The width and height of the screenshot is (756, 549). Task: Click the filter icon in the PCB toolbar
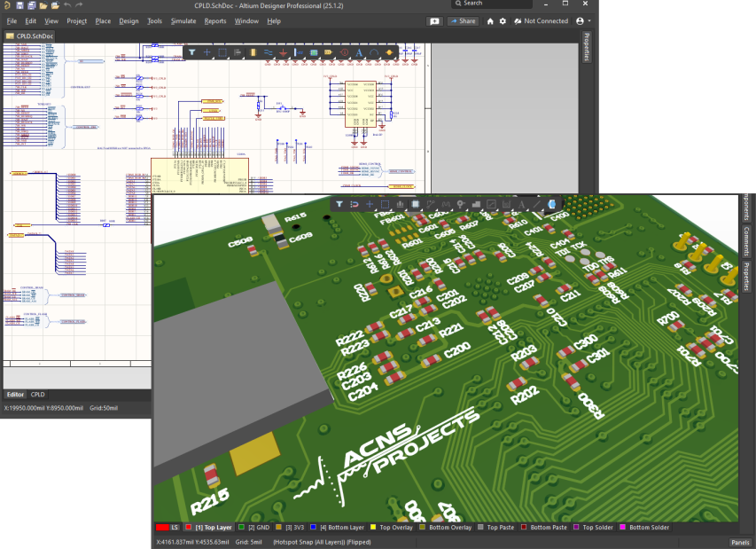339,204
